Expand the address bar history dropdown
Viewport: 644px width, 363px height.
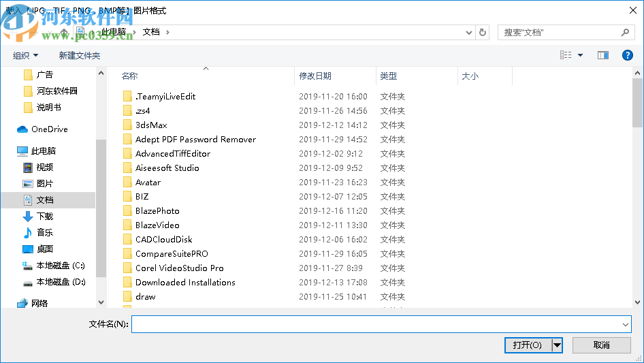pyautogui.click(x=469, y=33)
